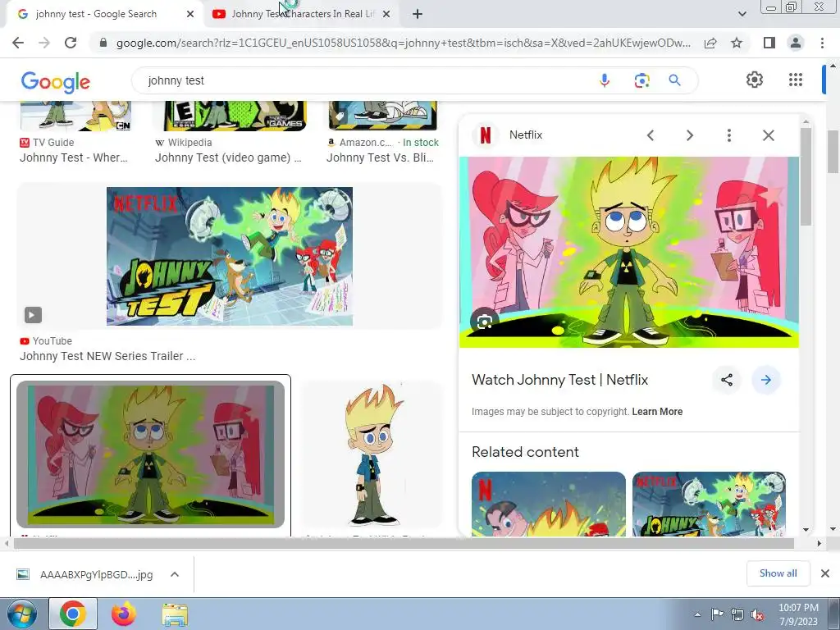Image resolution: width=840 pixels, height=630 pixels.
Task: Click the large Netflix preview image
Action: click(x=629, y=252)
